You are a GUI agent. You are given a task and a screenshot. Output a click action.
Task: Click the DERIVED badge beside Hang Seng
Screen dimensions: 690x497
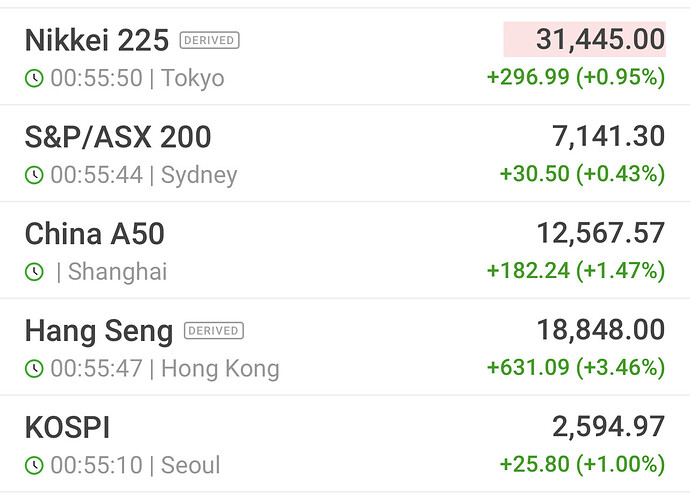214,331
